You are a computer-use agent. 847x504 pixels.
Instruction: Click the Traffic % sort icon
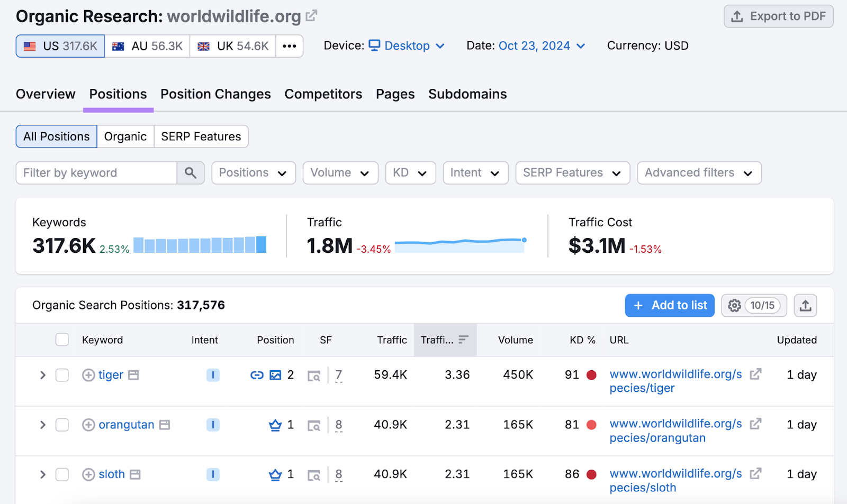tap(464, 340)
